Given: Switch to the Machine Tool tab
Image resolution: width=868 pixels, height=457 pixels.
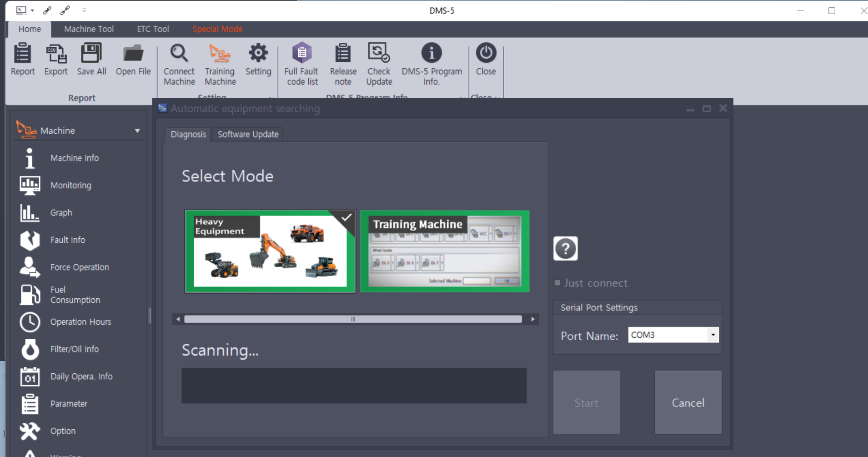Looking at the screenshot, I should [x=89, y=29].
